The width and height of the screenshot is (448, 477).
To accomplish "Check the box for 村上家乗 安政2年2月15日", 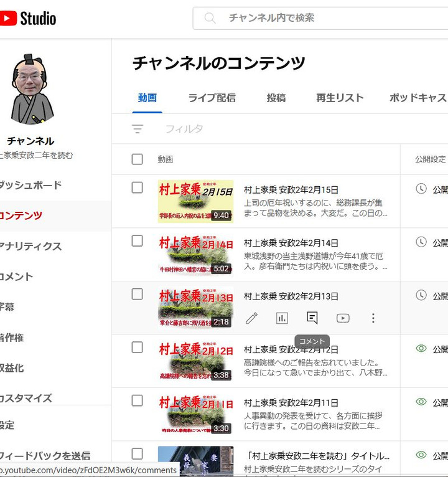I will [138, 188].
